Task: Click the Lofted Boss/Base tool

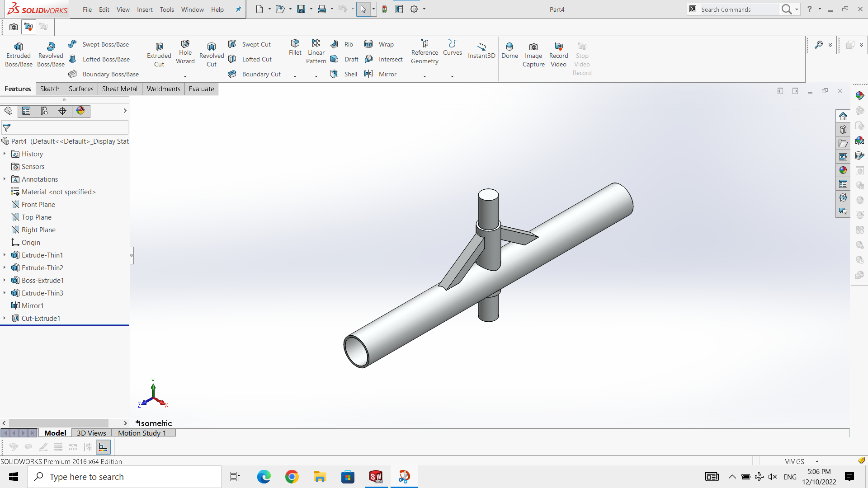Action: coord(99,59)
